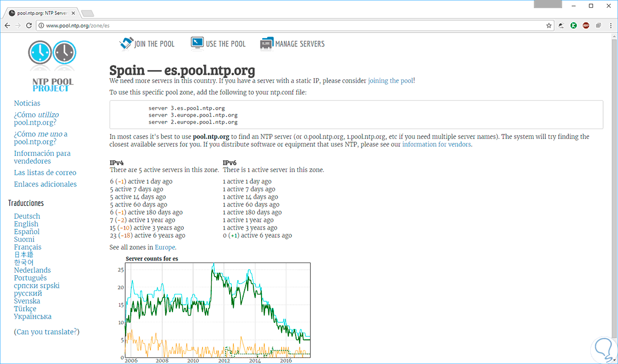Open the Adblock Plus ABP icon
618x364 pixels.
tap(586, 25)
